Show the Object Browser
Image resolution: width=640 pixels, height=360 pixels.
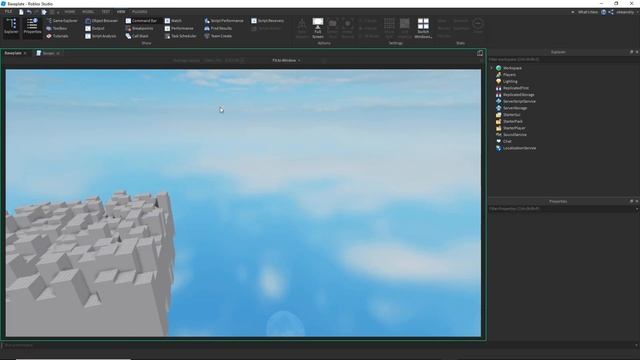102,20
